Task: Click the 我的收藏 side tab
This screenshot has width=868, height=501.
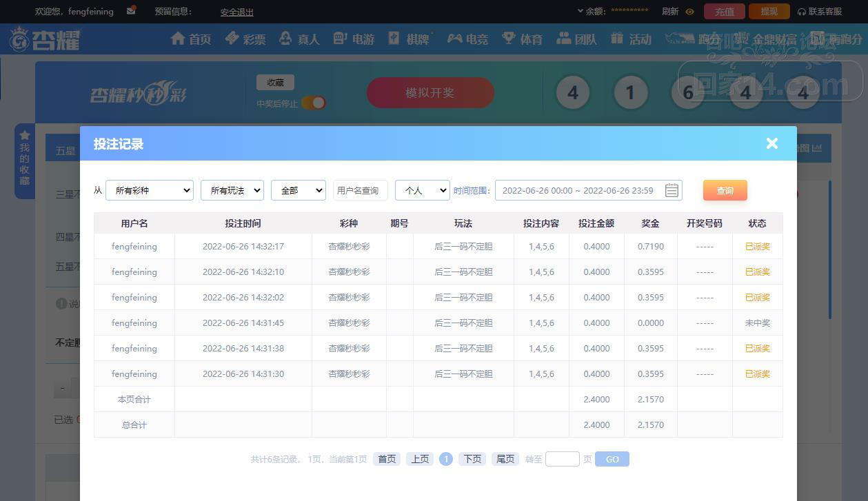Action: 25,161
